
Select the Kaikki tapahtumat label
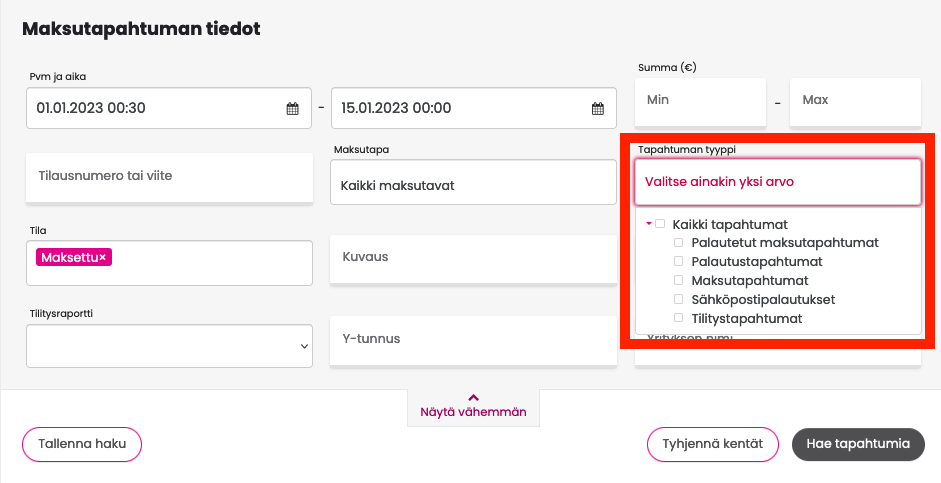coord(730,224)
